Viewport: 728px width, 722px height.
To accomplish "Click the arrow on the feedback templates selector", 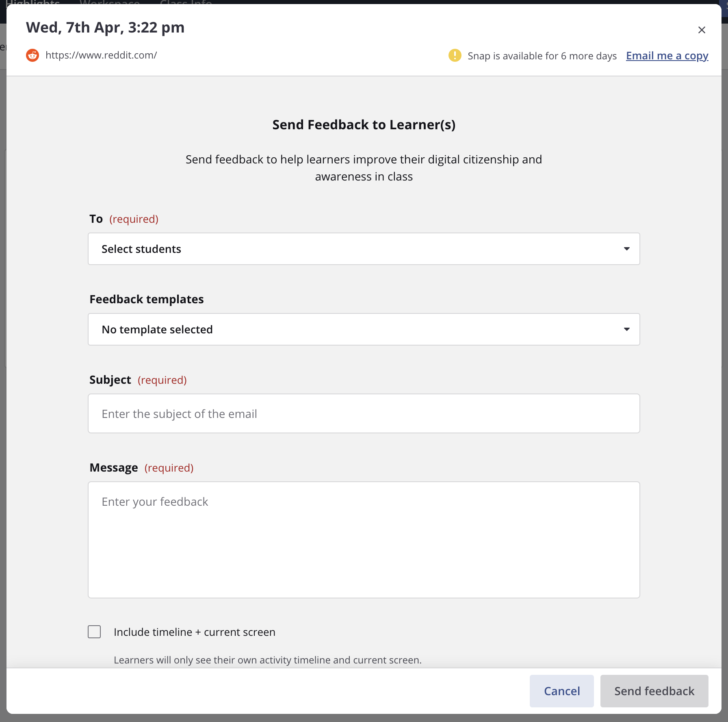I will (x=627, y=329).
